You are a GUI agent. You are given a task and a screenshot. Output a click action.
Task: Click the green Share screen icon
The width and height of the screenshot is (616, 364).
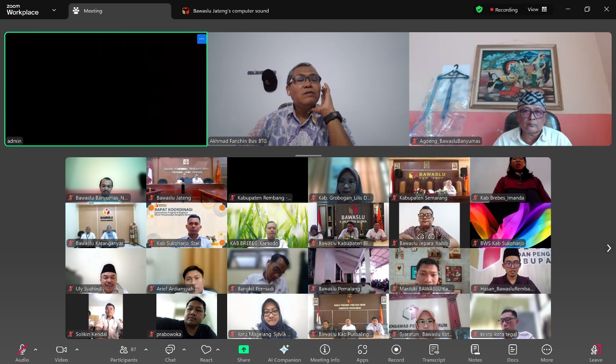[x=244, y=350]
